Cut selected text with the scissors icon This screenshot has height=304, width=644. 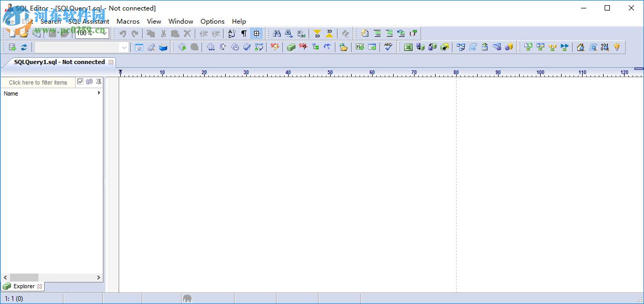pos(164,33)
